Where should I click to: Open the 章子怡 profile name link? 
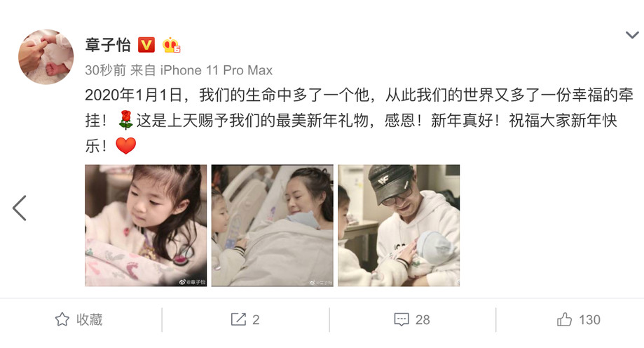pos(108,45)
